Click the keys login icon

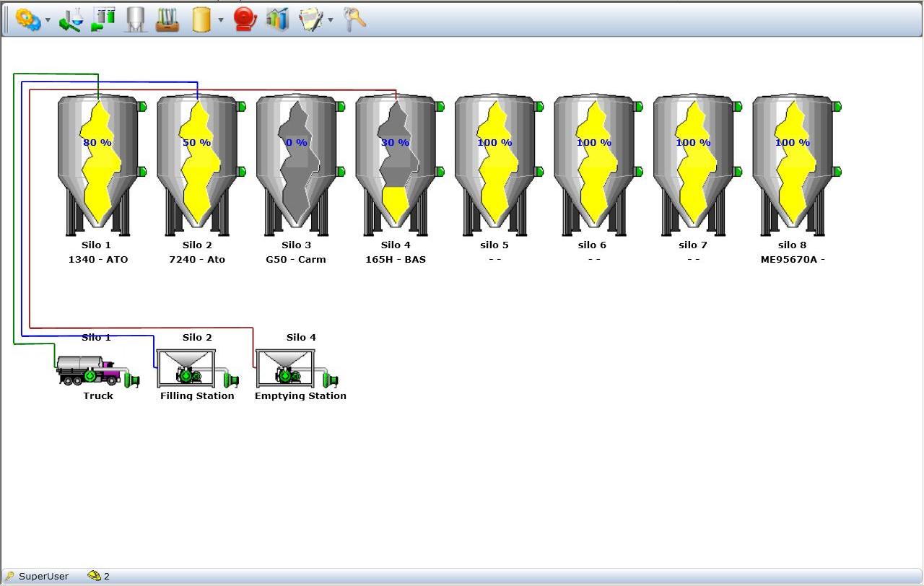(x=354, y=19)
